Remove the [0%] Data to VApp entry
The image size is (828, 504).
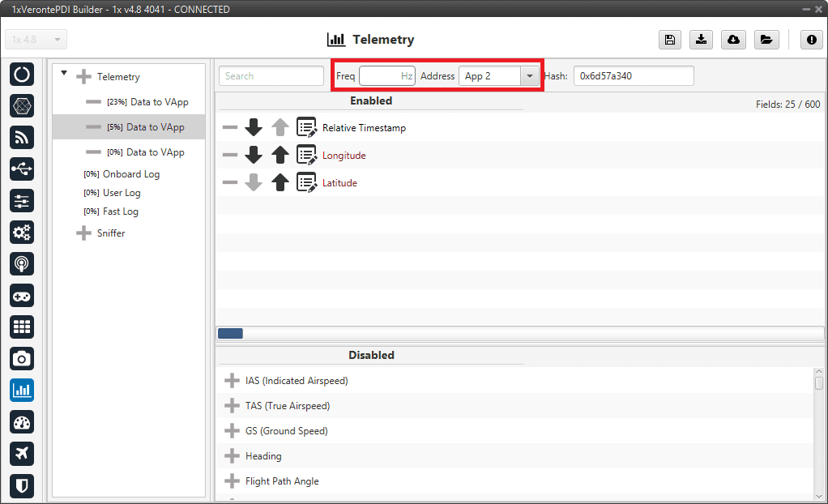(x=93, y=152)
